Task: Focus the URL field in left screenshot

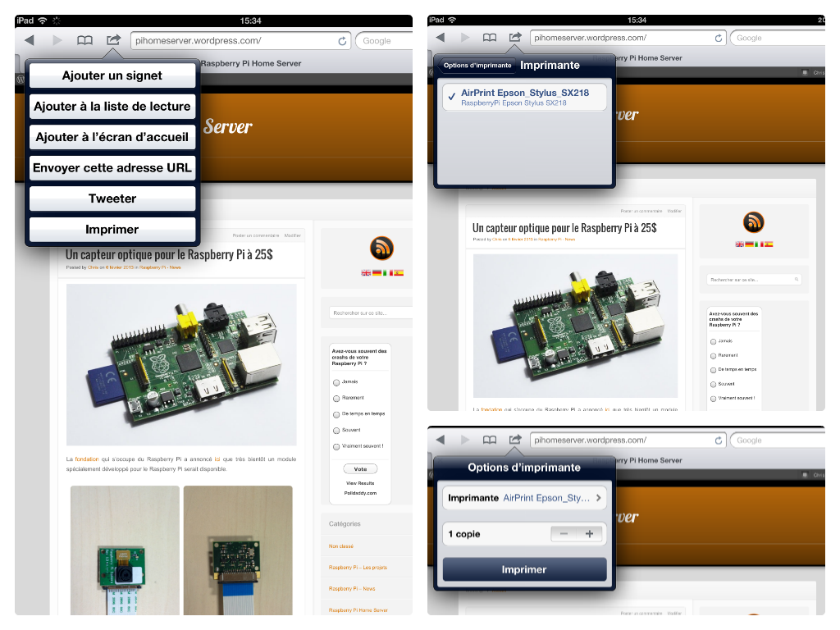Action: (240, 41)
